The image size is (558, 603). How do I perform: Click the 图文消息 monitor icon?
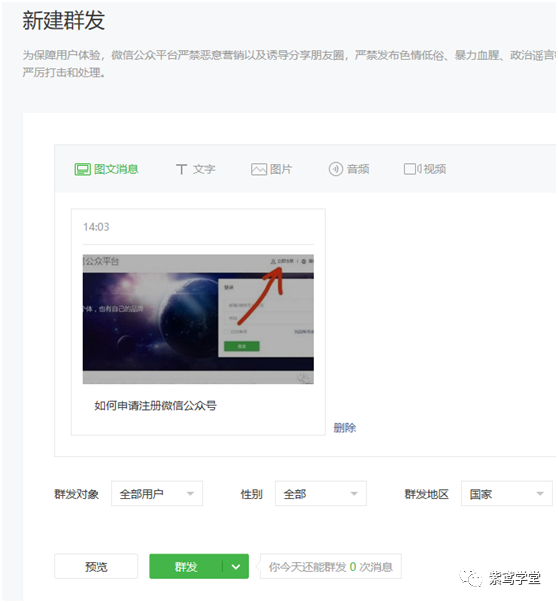pyautogui.click(x=82, y=169)
